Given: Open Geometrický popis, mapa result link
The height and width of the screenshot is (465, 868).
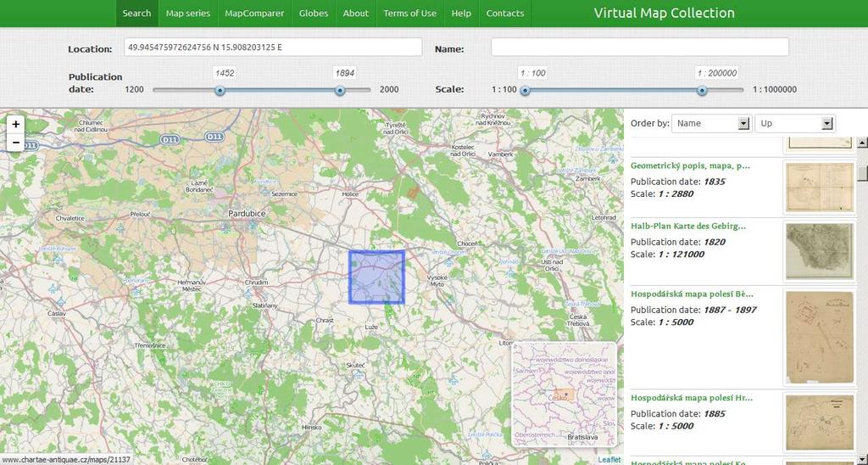Looking at the screenshot, I should (690, 165).
